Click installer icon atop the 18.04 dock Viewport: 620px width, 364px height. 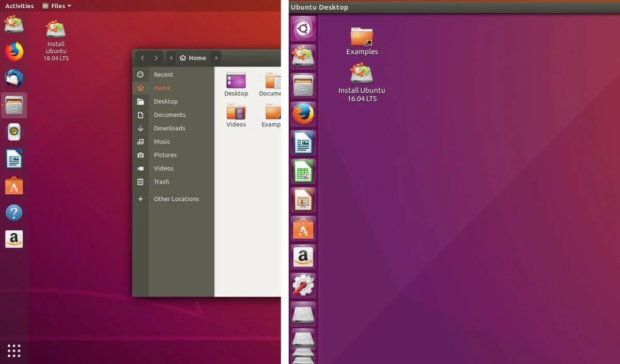pos(14,24)
